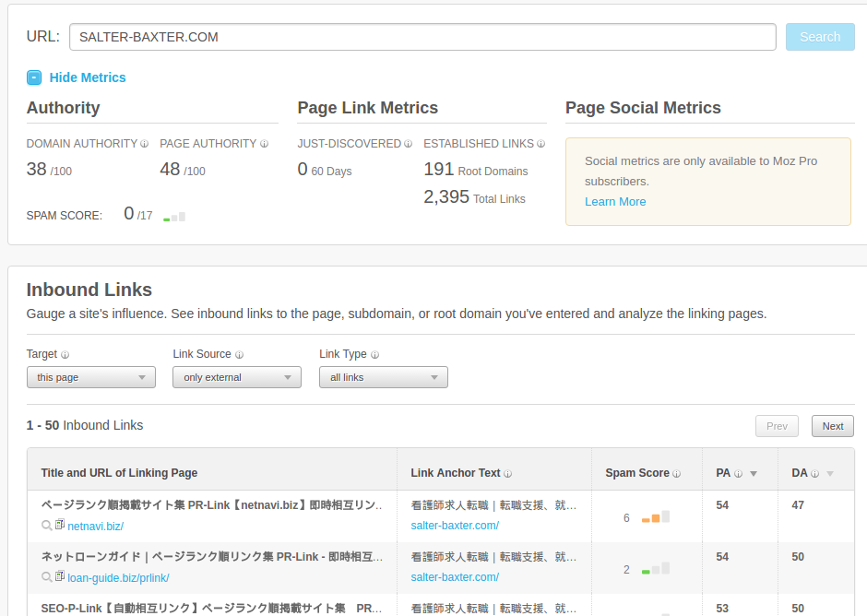This screenshot has height=616, width=867.
Task: Sort by the DA column arrow
Action: tap(829, 474)
